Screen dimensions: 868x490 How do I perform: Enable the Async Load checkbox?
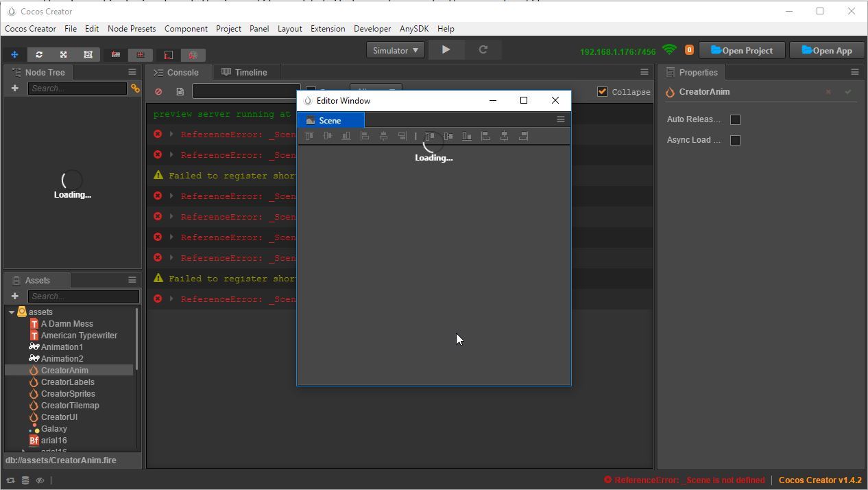[x=735, y=140]
